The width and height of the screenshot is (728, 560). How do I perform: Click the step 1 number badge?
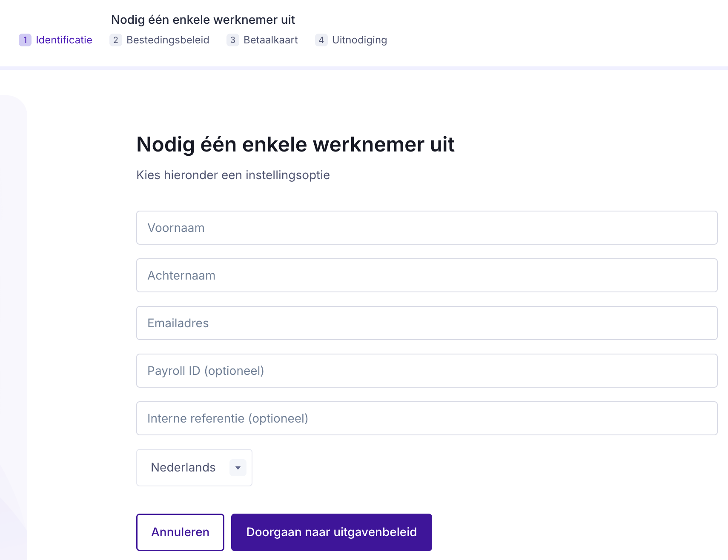click(25, 40)
